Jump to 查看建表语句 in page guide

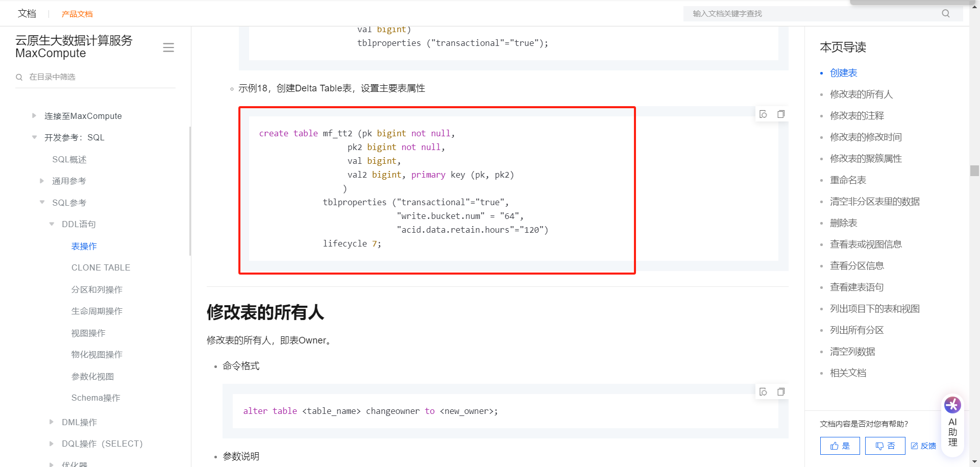click(x=857, y=287)
